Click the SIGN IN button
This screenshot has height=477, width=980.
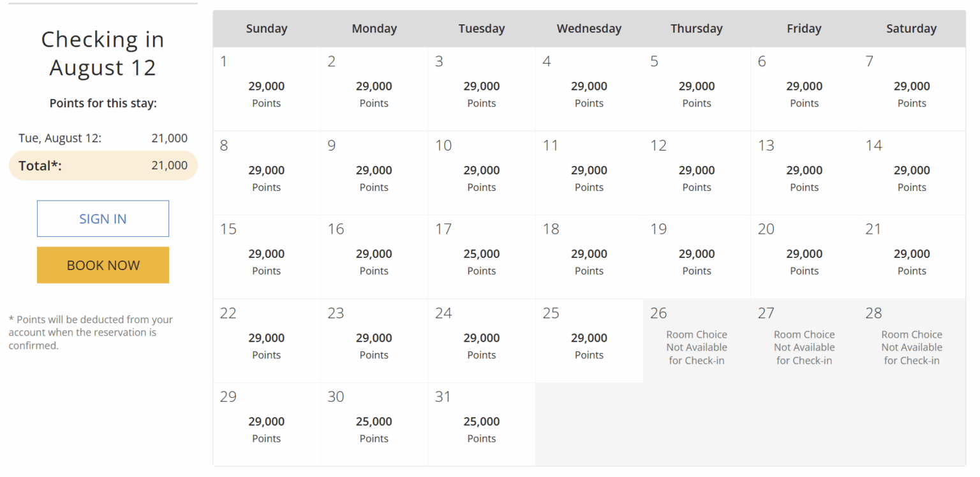coord(103,218)
